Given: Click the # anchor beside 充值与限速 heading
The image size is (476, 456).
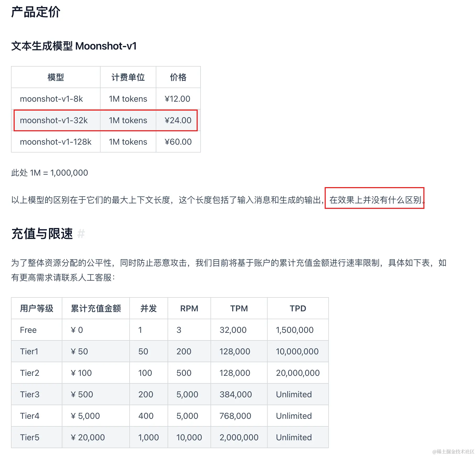Looking at the screenshot, I should click(81, 234).
